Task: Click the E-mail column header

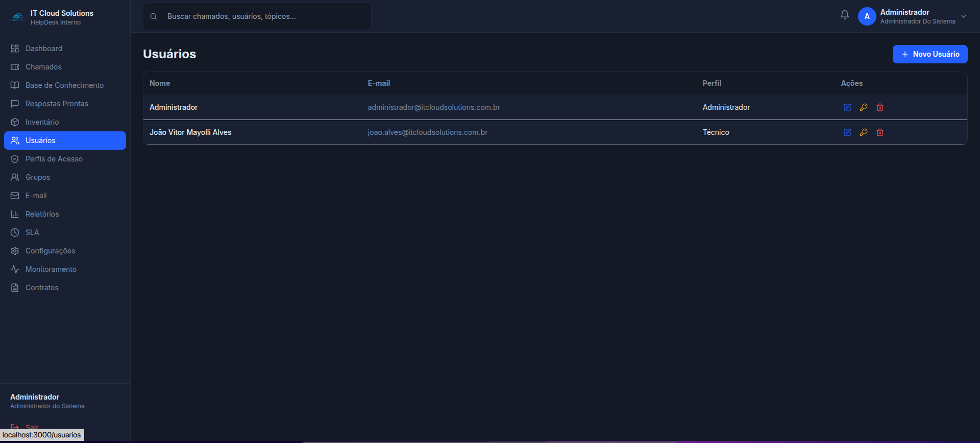Action: (x=379, y=83)
